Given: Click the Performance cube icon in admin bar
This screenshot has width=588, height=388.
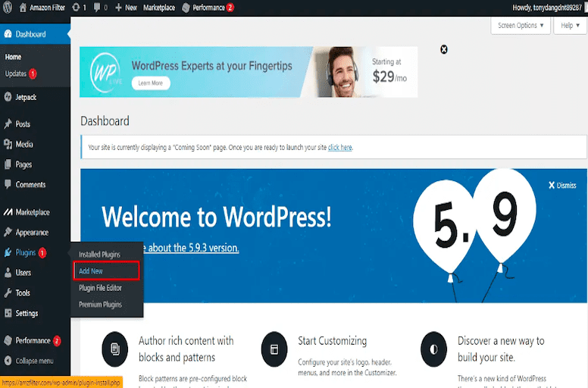Looking at the screenshot, I should tap(186, 8).
